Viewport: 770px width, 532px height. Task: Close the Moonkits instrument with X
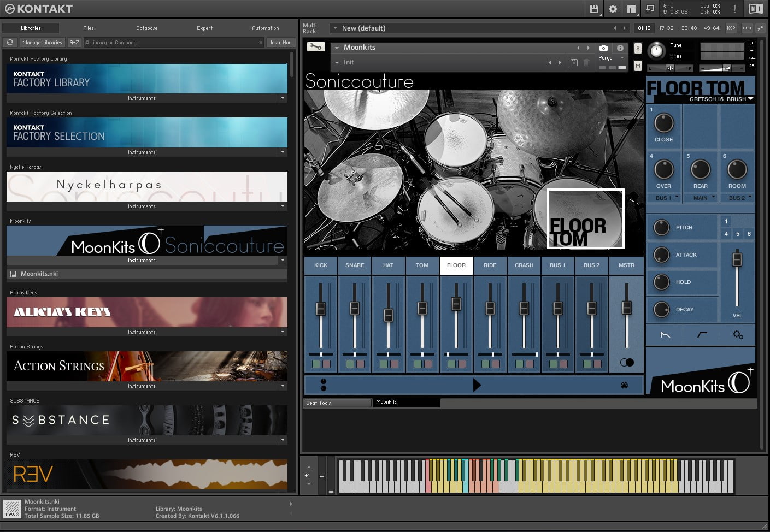coord(751,43)
